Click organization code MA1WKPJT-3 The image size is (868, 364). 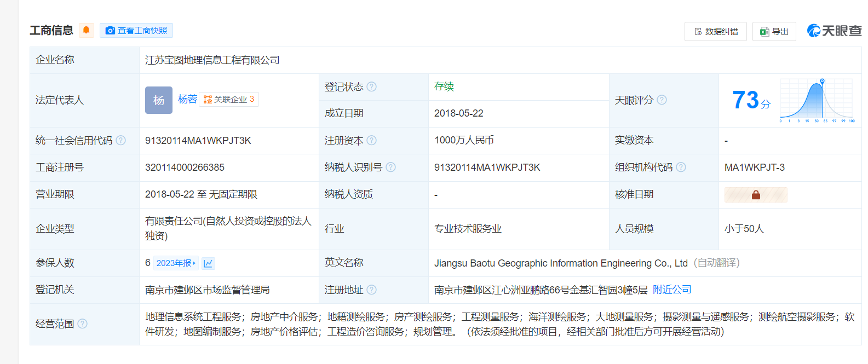pyautogui.click(x=755, y=167)
